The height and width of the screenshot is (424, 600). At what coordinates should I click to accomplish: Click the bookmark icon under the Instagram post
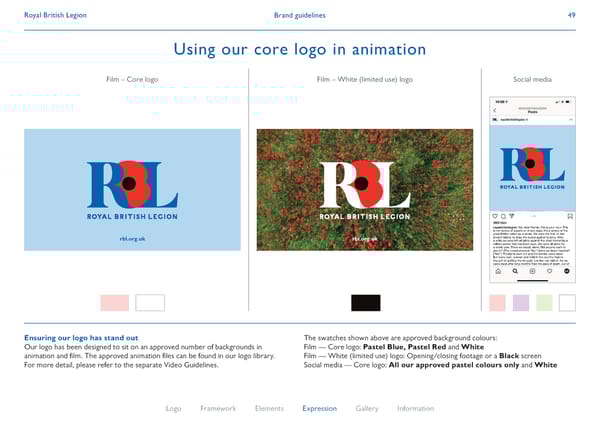(x=570, y=215)
